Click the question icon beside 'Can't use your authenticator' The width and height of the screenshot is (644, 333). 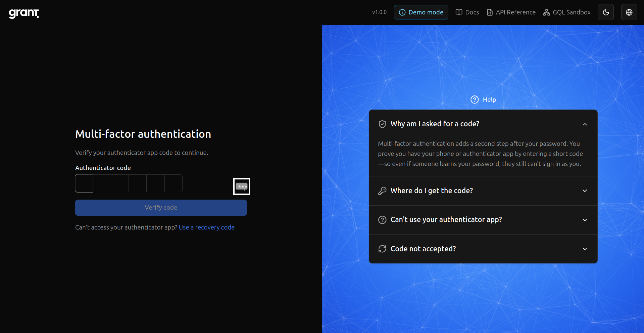click(382, 220)
